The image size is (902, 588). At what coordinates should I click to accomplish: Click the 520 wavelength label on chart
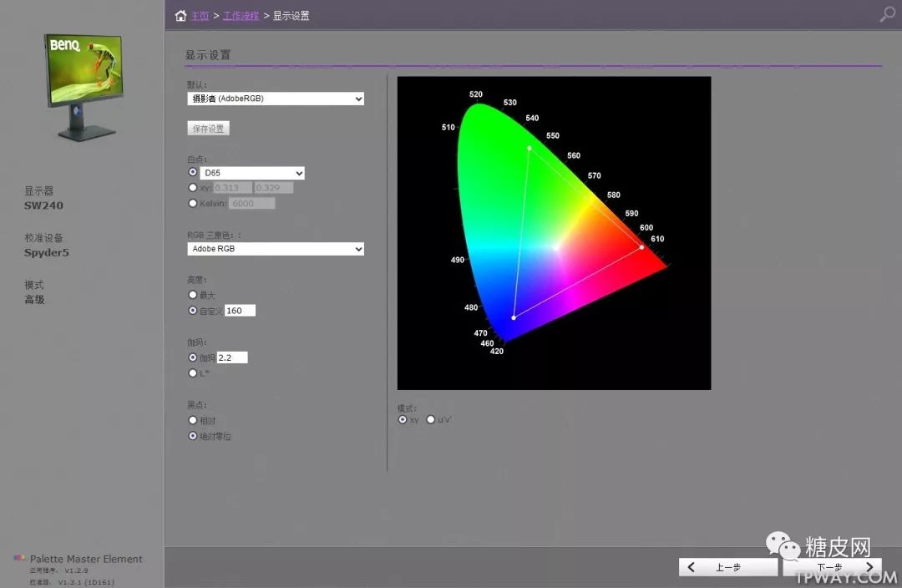476,94
